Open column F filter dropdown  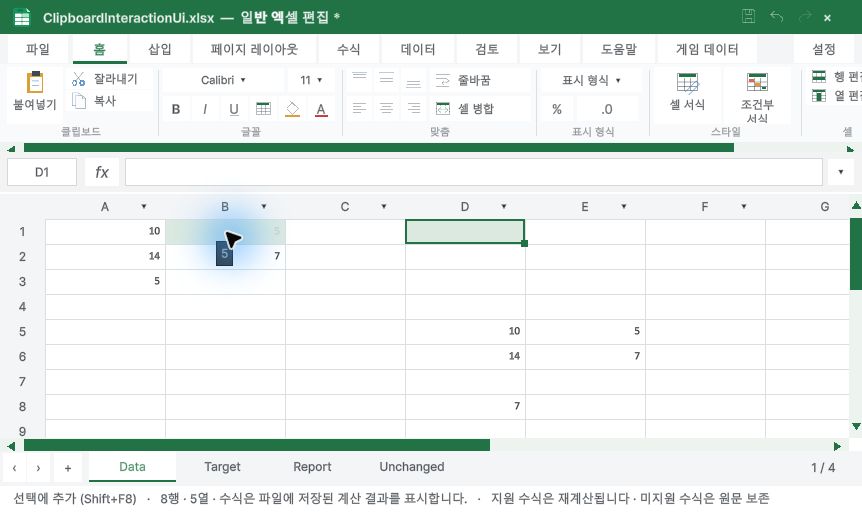[x=743, y=207]
